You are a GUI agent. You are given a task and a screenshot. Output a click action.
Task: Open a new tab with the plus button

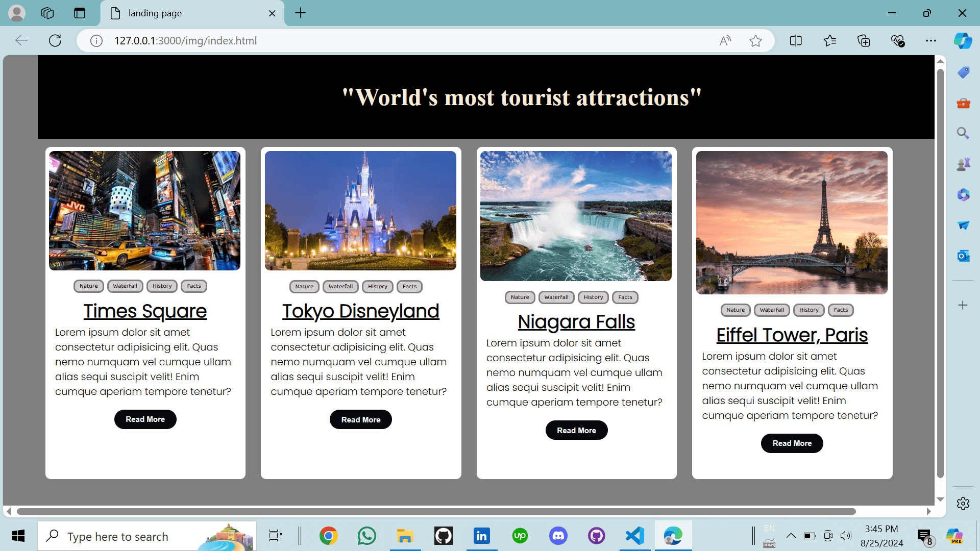(301, 13)
